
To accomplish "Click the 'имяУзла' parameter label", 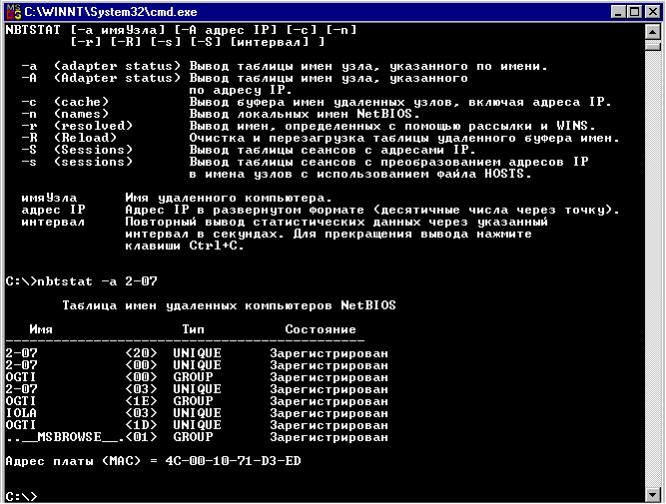I will [49, 198].
